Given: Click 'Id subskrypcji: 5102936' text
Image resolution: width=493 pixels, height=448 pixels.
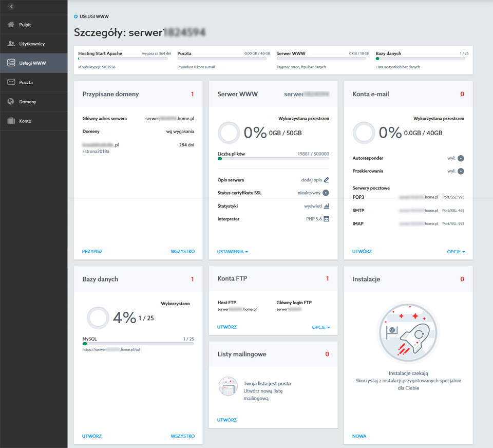Looking at the screenshot, I should click(x=97, y=67).
